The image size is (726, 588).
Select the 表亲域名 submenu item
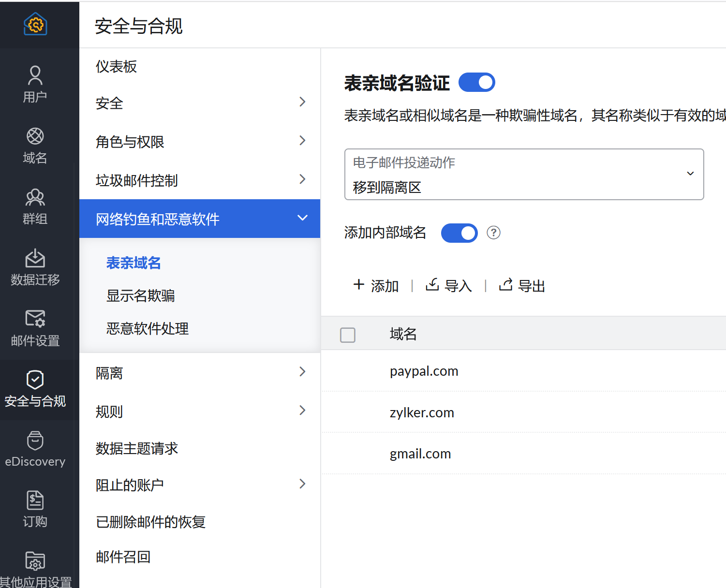click(x=133, y=263)
